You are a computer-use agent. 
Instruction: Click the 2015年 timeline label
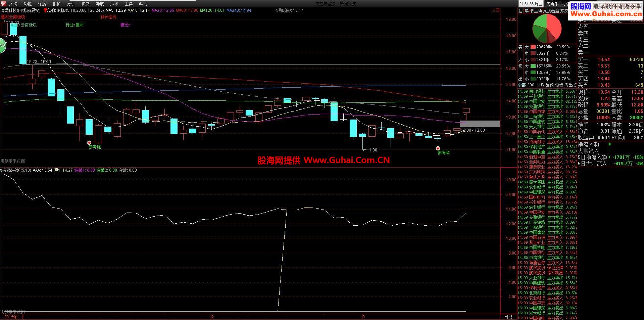click(x=11, y=317)
